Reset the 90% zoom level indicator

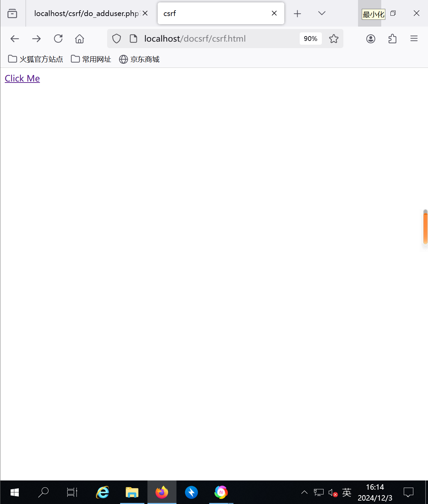click(x=310, y=39)
